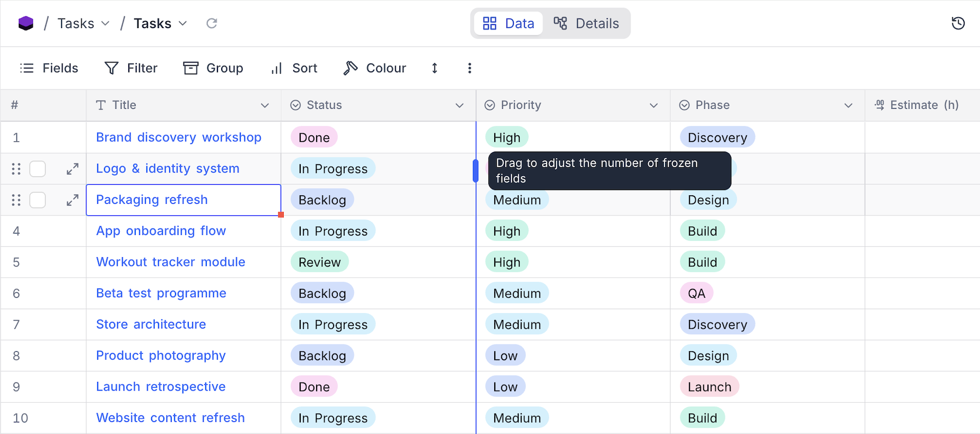Open the Status column header menu arrow
This screenshot has height=434, width=980.
coord(459,106)
